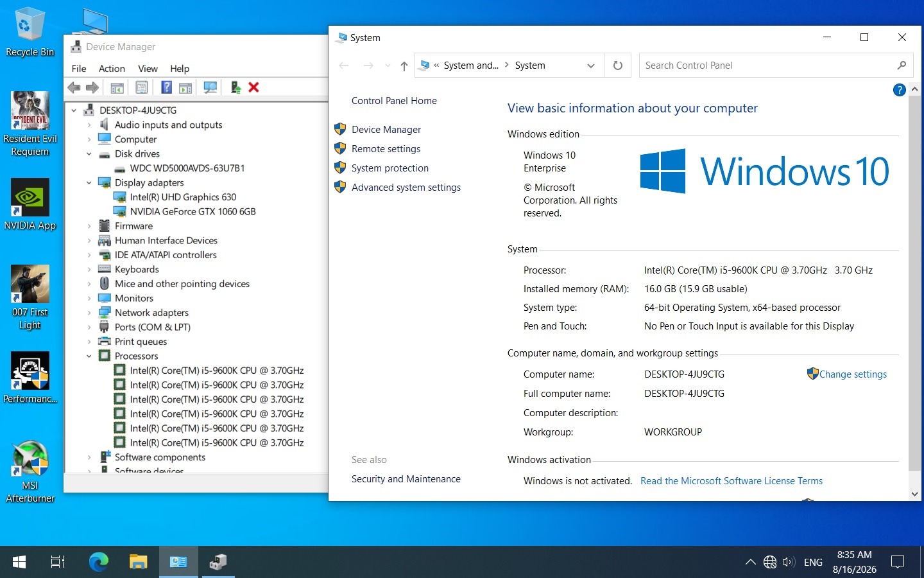The width and height of the screenshot is (924, 578).
Task: Select the Keyboards category
Action: pos(137,270)
